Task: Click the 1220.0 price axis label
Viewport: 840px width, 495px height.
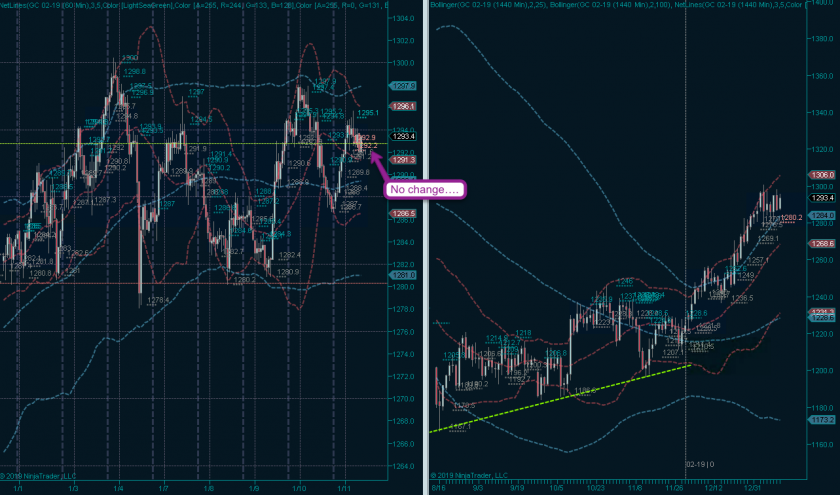Action: [x=823, y=334]
